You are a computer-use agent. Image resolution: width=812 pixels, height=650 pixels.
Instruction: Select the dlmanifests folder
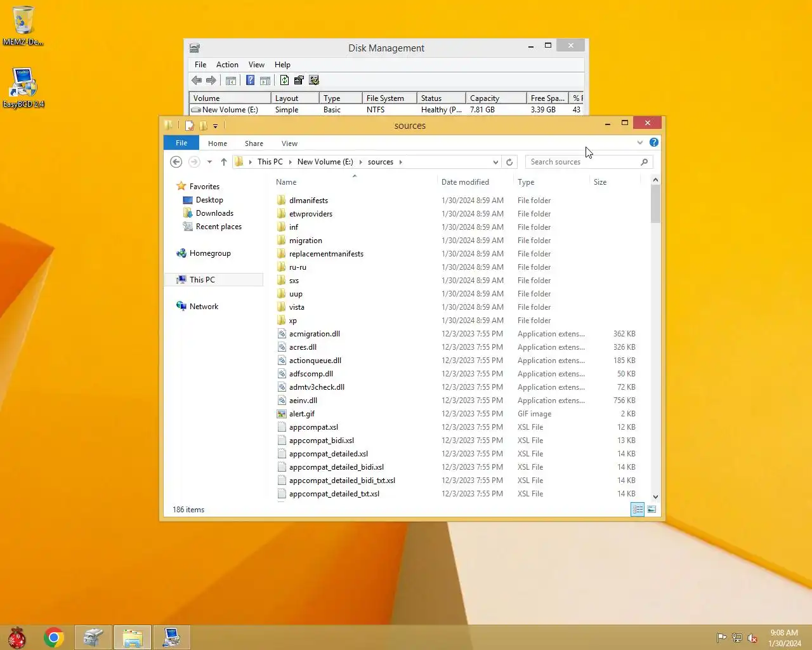tap(308, 201)
